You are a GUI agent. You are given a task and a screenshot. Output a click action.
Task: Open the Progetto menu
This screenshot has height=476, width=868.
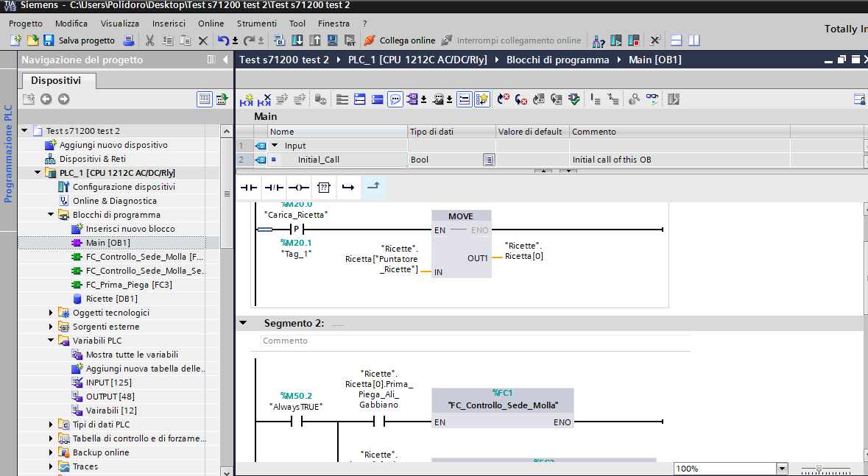coord(26,24)
